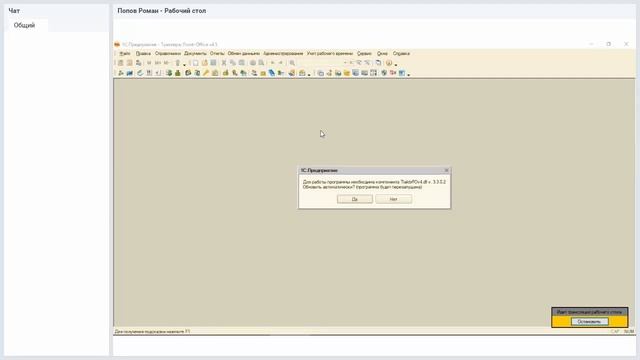640x360 pixels.
Task: Click the scissors Cut icon in toolbar
Action: click(x=224, y=63)
